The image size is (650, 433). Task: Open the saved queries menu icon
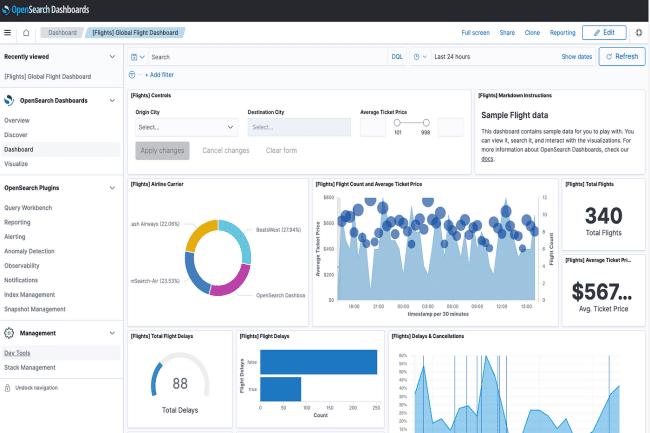point(138,57)
